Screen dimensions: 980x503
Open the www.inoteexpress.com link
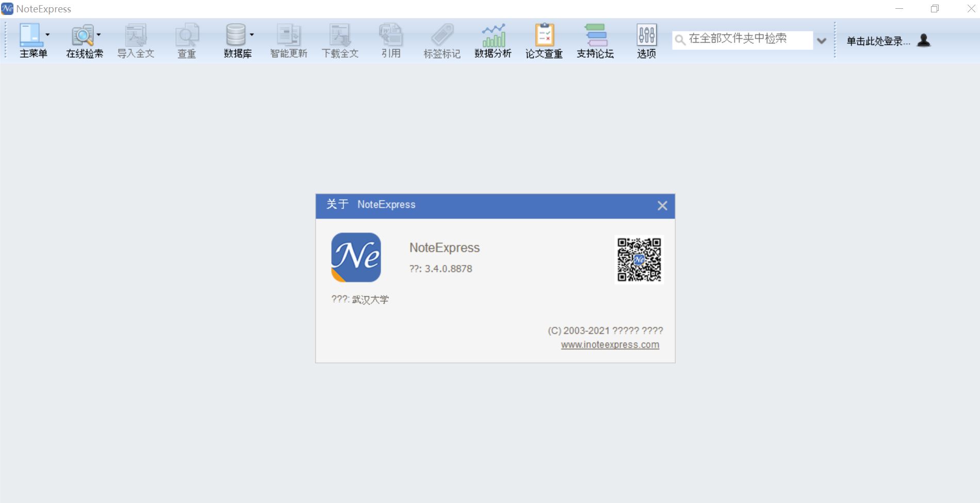pyautogui.click(x=610, y=344)
